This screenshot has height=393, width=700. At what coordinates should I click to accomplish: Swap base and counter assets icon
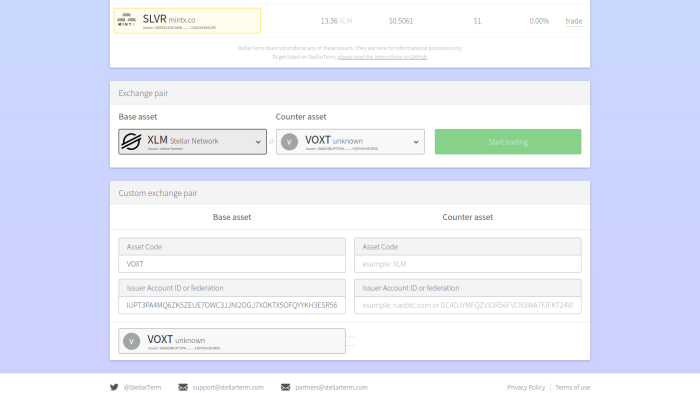tap(271, 142)
